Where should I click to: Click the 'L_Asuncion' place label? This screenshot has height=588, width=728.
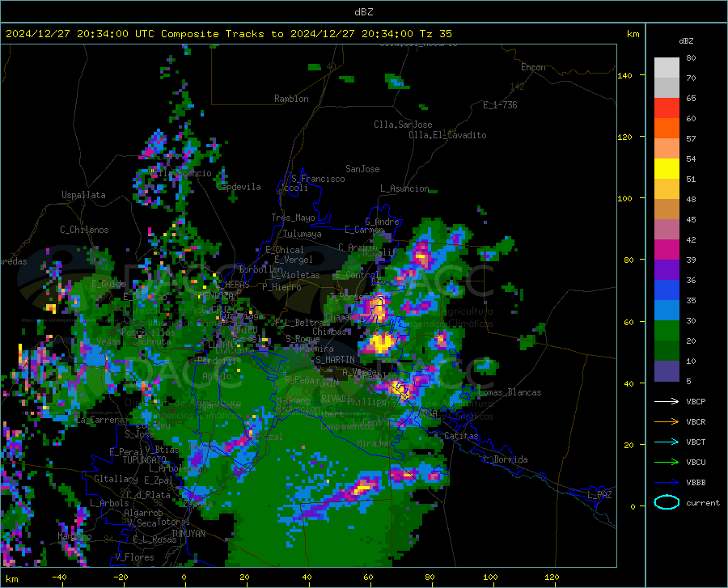click(x=404, y=188)
